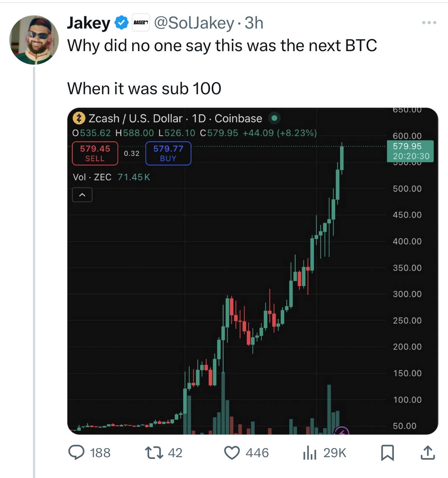The height and width of the screenshot is (478, 448).
Task: Click the red 579.45 SELL button
Action: pos(95,153)
